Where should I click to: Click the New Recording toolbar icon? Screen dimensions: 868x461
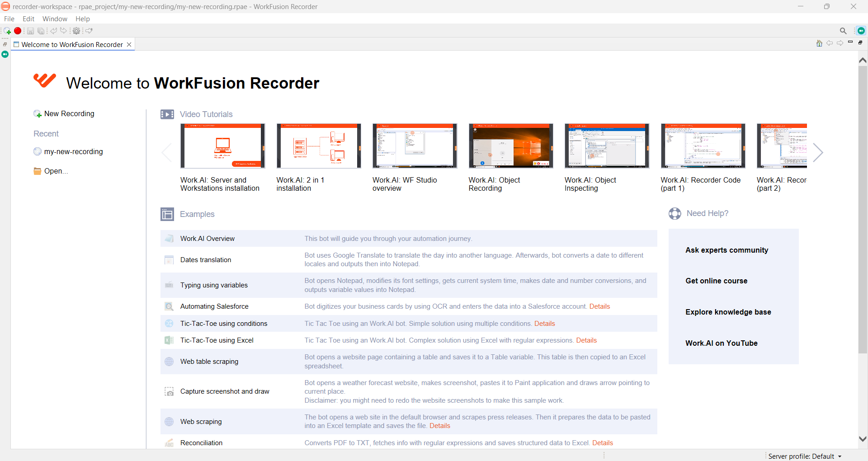7,31
